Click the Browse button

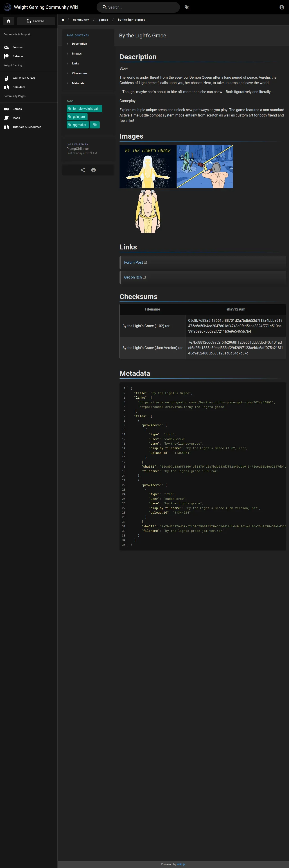click(36, 21)
